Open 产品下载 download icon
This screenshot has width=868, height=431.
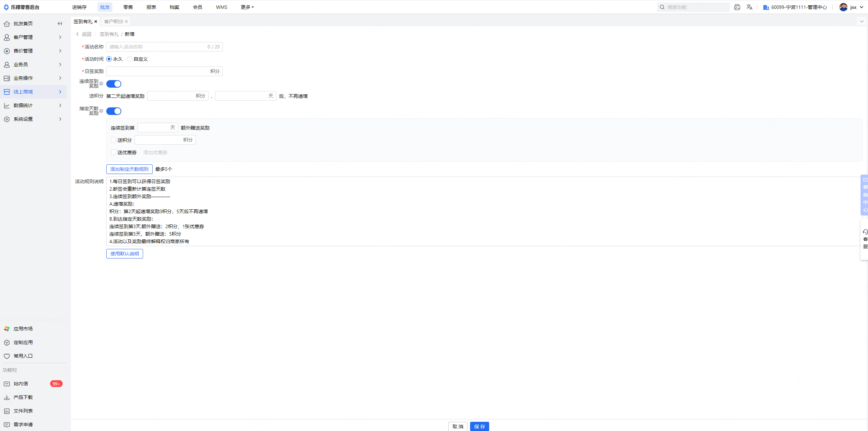coord(7,397)
